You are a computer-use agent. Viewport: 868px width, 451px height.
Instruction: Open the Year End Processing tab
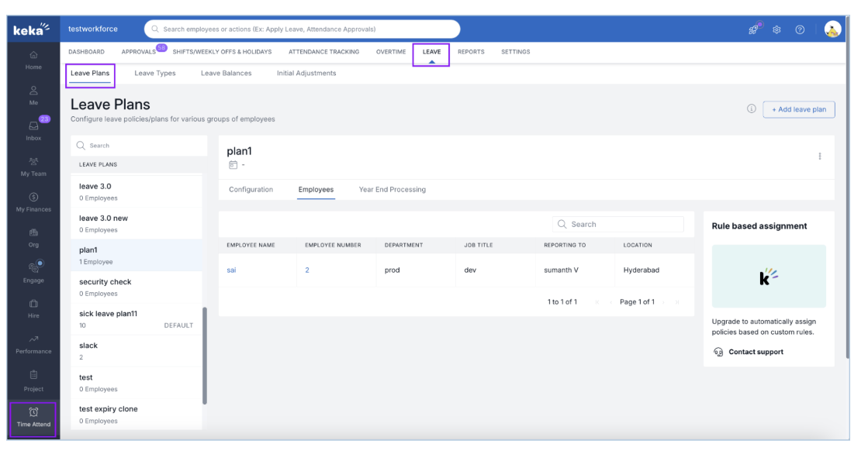[392, 190]
